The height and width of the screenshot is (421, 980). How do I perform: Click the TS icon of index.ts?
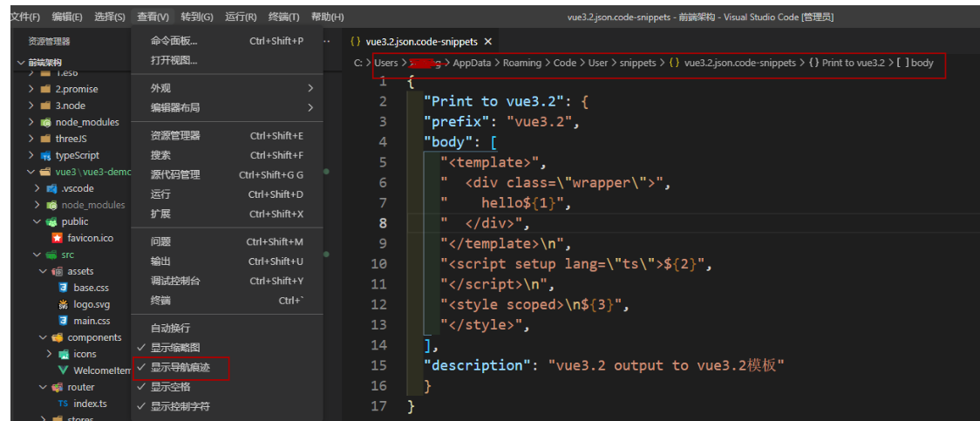pyautogui.click(x=63, y=404)
